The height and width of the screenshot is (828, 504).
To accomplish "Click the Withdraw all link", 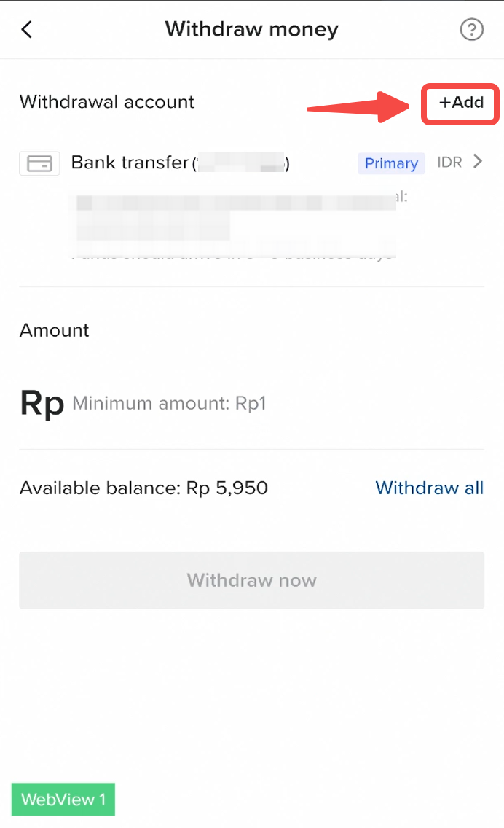I will point(429,488).
